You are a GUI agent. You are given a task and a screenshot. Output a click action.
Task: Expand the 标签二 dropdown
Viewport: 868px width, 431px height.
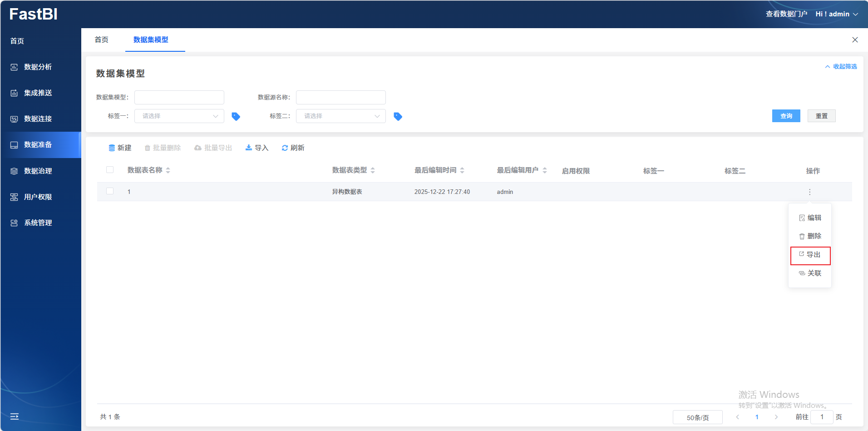tap(340, 116)
